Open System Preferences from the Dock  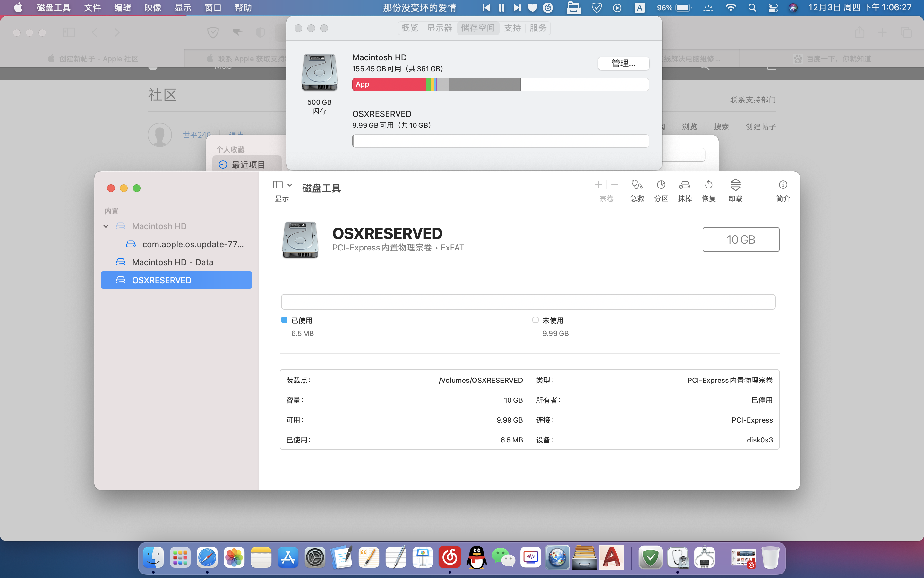tap(315, 557)
